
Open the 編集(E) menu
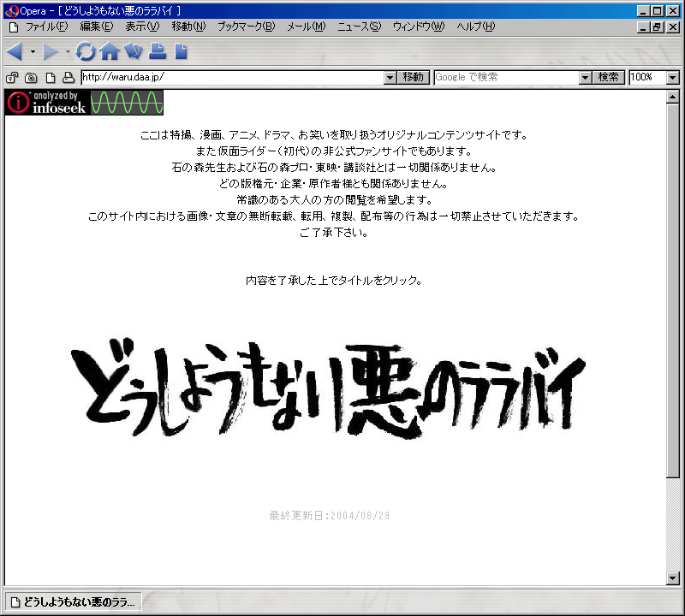click(x=97, y=27)
